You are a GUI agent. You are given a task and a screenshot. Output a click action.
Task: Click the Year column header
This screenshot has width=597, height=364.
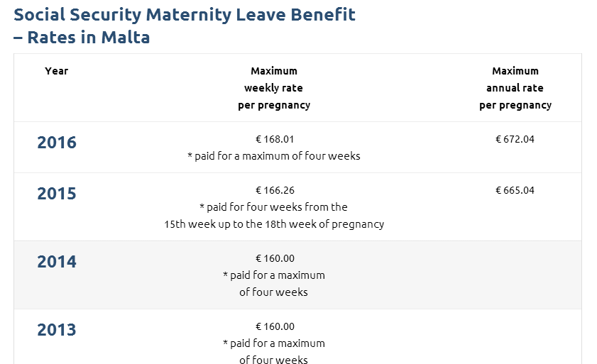click(x=57, y=71)
